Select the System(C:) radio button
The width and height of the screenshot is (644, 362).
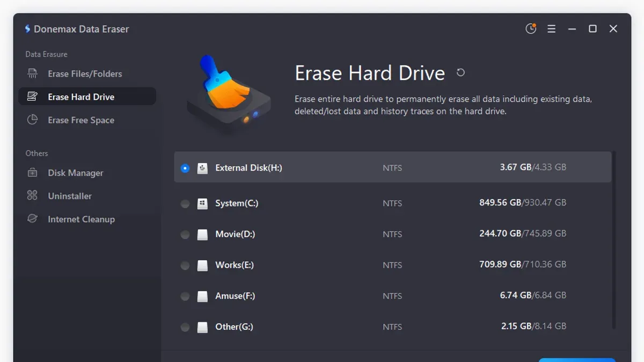185,204
